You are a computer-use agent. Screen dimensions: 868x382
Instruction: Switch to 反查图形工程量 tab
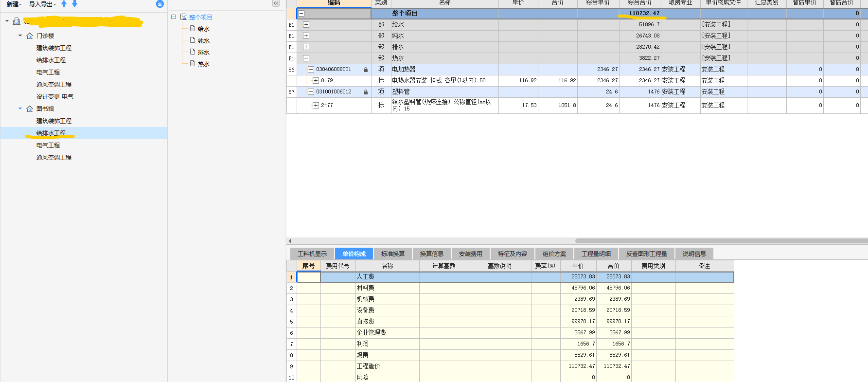(x=647, y=254)
